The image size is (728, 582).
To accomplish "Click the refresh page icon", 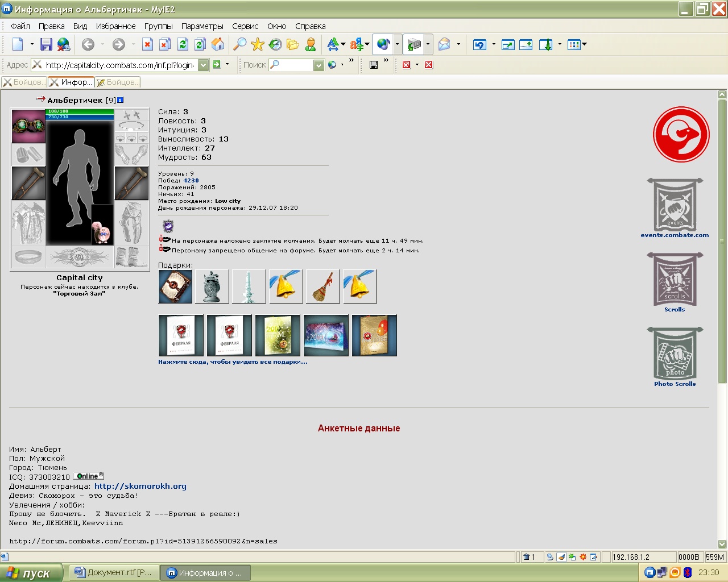I will click(183, 44).
